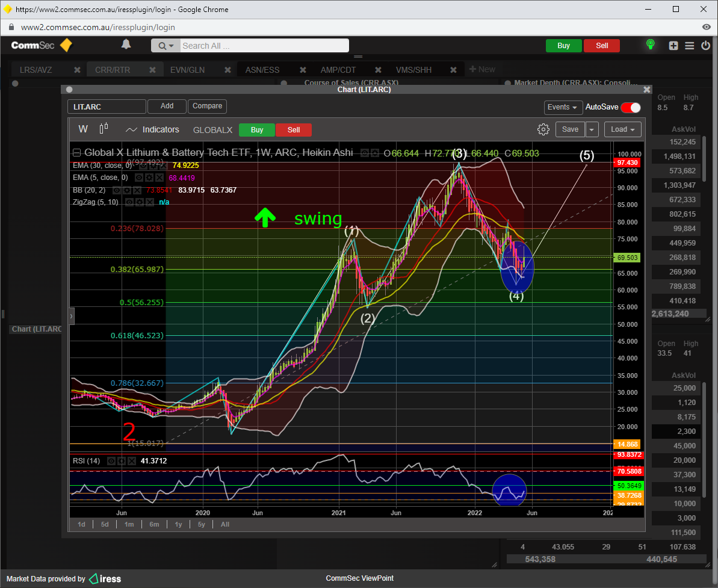Save the chart layout

(x=570, y=129)
